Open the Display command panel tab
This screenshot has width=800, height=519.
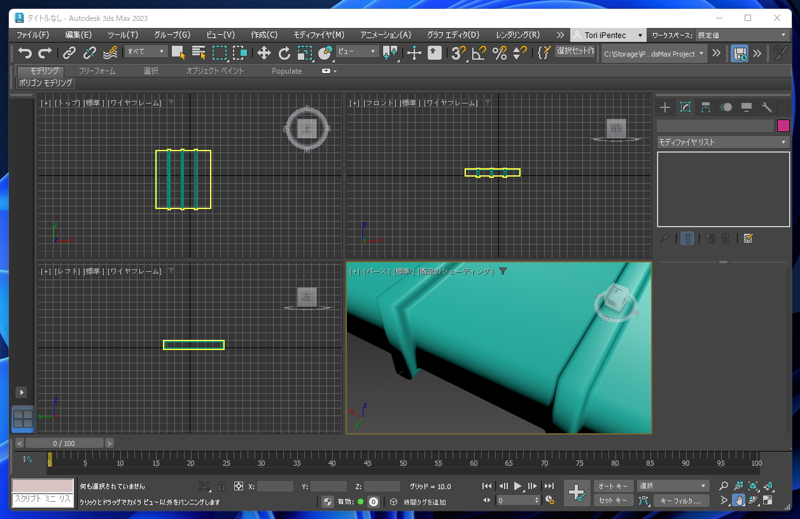[746, 107]
